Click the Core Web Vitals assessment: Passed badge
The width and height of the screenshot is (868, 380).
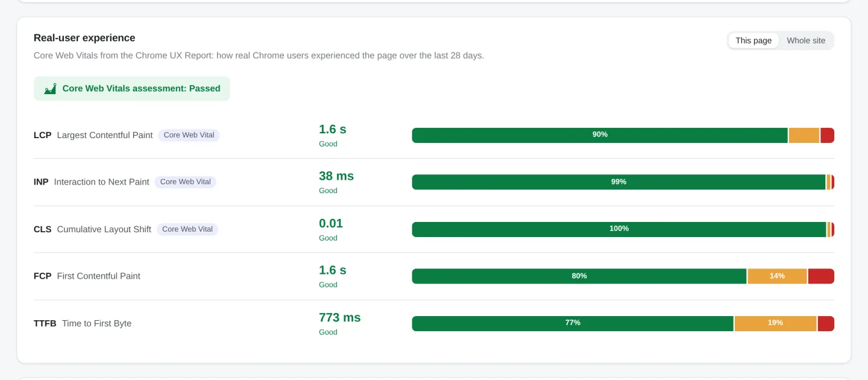[131, 89]
